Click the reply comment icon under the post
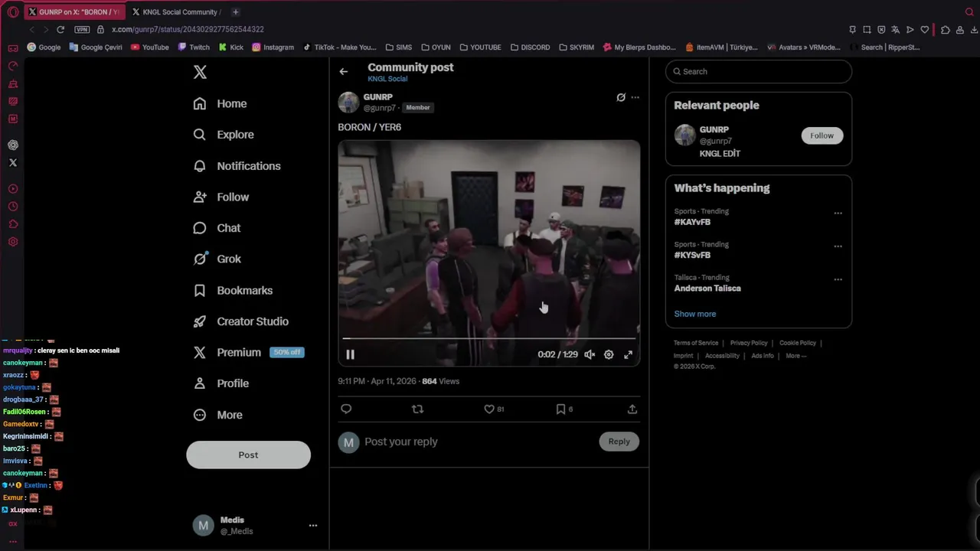Viewport: 980px width, 551px height. (346, 409)
